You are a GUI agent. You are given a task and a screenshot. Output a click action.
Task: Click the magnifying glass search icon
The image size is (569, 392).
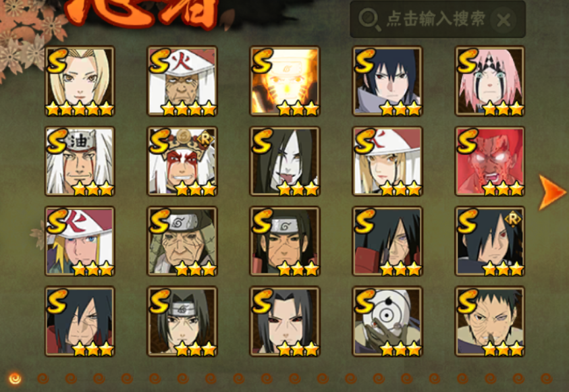coord(369,20)
